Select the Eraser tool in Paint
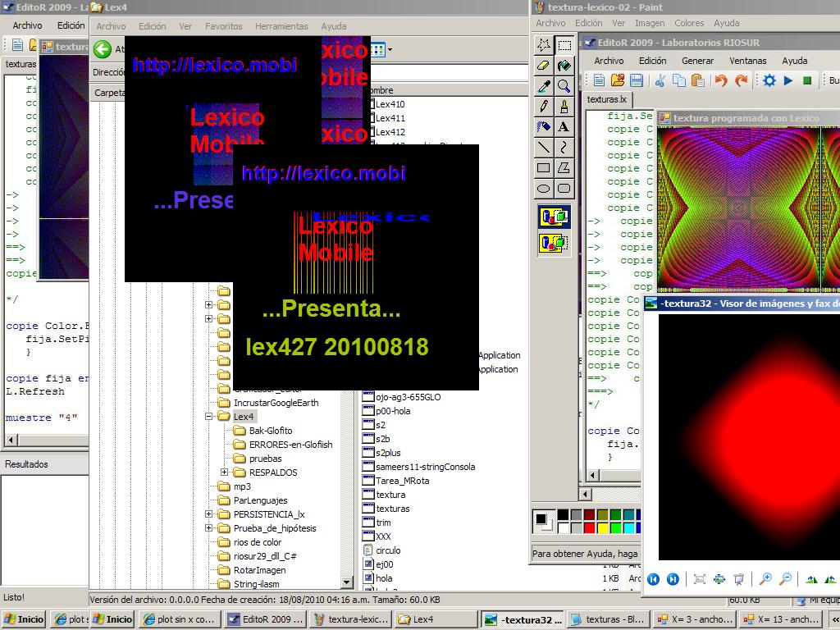This screenshot has width=840, height=630. tap(543, 65)
